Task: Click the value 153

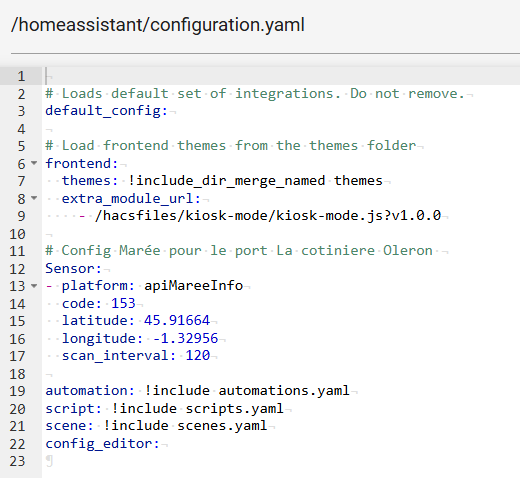Action: tap(123, 303)
